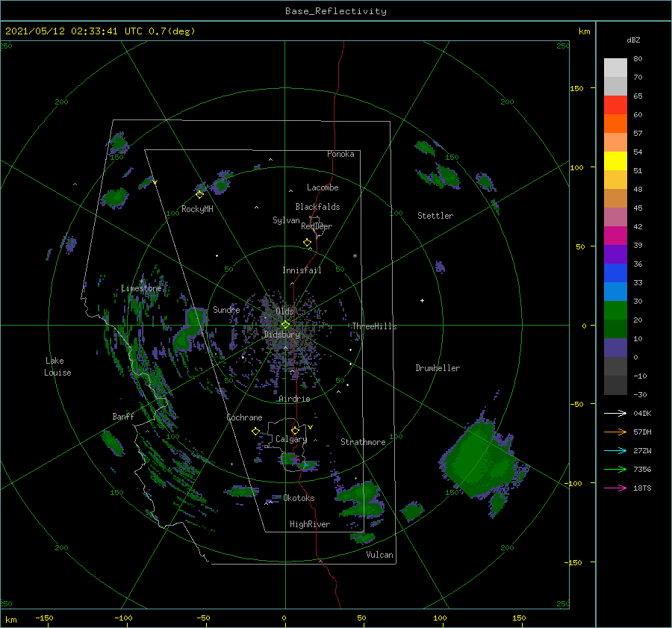Click the Drumheller city label
This screenshot has height=628, width=672.
click(438, 368)
